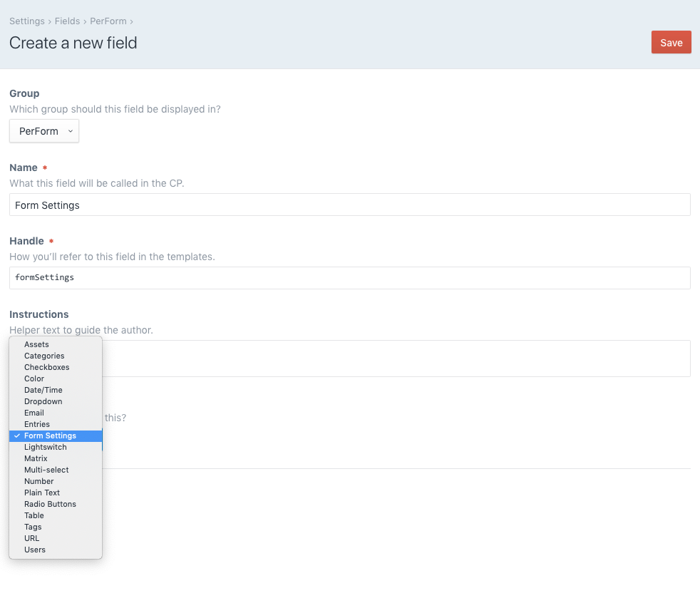The height and width of the screenshot is (603, 700).
Task: Click the Instructions text area
Action: (x=396, y=358)
